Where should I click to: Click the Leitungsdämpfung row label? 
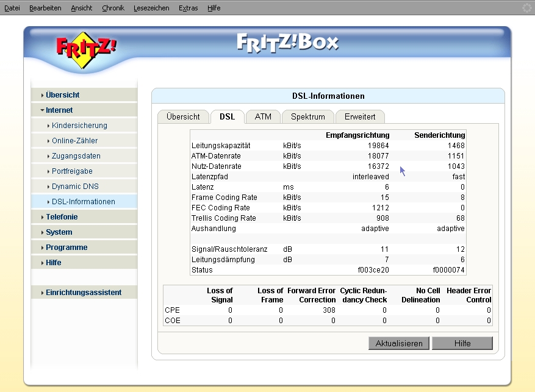click(x=223, y=259)
